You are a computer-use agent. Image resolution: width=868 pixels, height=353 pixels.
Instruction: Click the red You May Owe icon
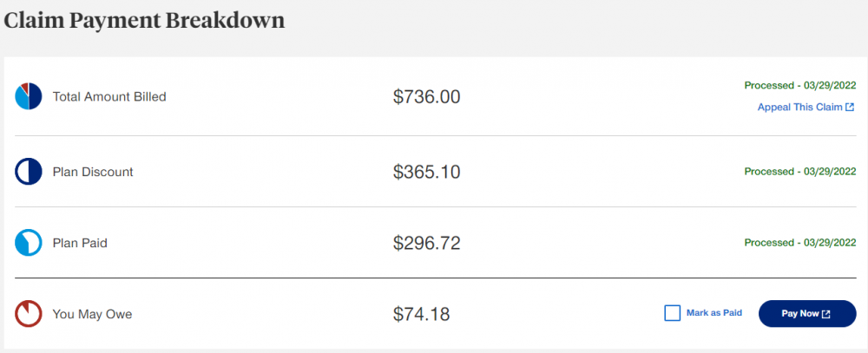pos(29,314)
